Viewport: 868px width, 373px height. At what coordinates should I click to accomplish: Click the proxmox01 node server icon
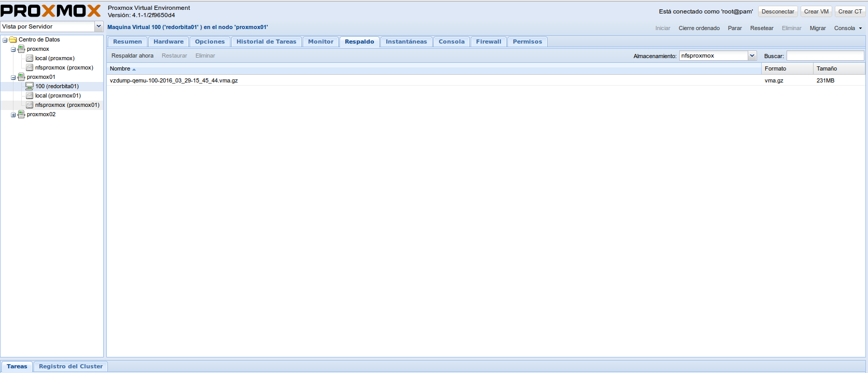point(21,77)
